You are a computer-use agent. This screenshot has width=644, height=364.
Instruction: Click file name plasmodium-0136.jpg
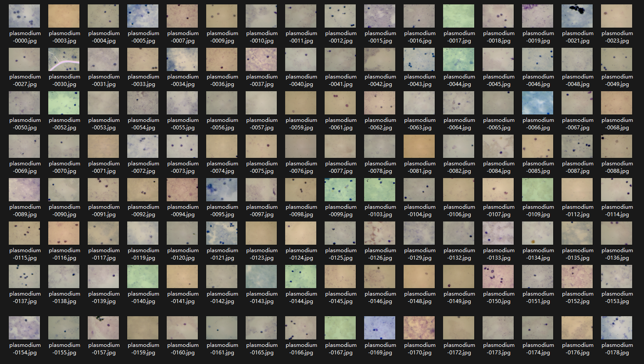617,254
